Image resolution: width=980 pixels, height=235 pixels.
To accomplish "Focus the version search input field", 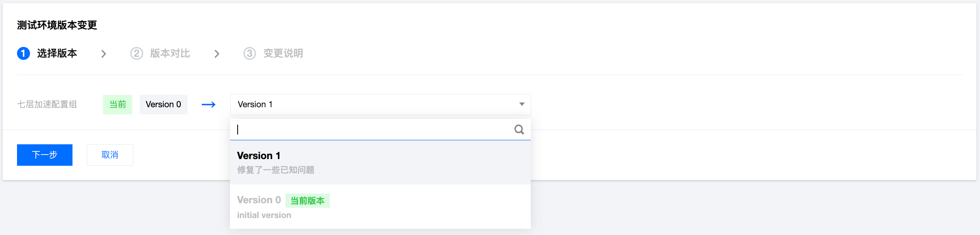I will pyautogui.click(x=371, y=130).
